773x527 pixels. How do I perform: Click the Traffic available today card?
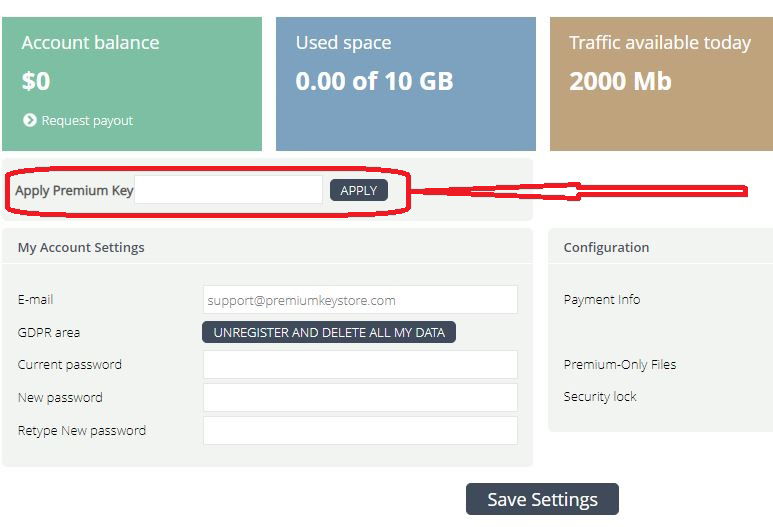[x=662, y=84]
